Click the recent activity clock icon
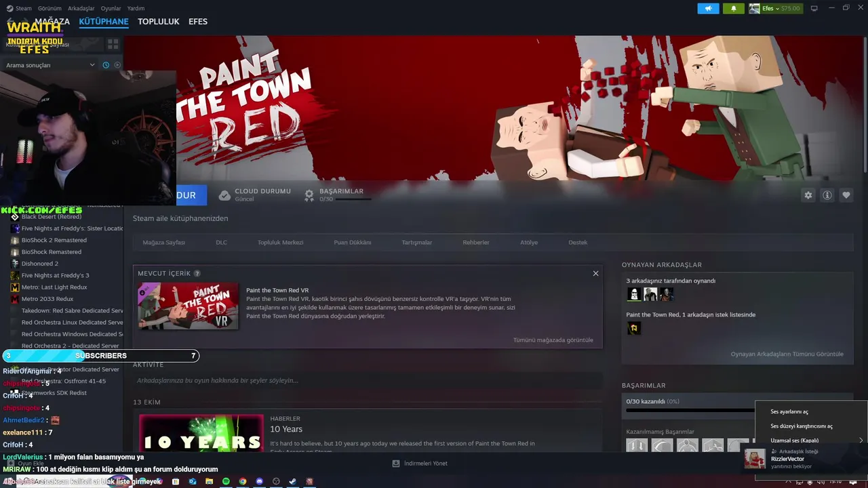Viewport: 868px width, 488px height. click(106, 65)
